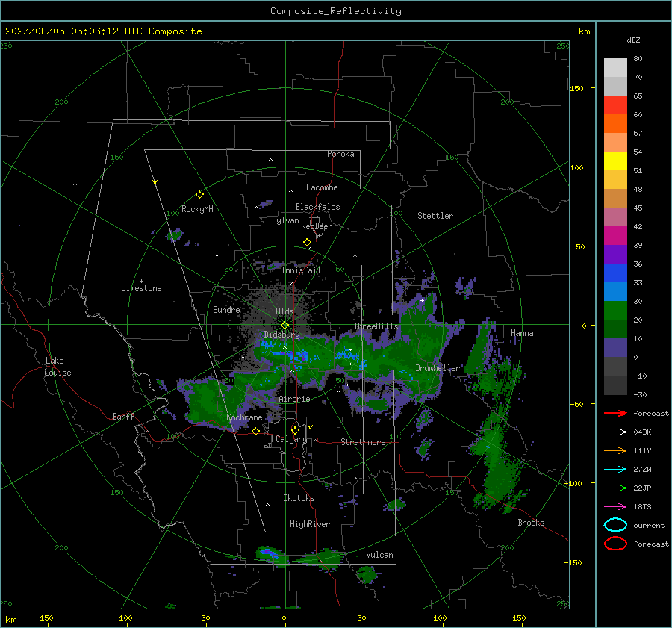Click the dBZ legend heading
Viewport: 672px width, 628px height.
633,40
